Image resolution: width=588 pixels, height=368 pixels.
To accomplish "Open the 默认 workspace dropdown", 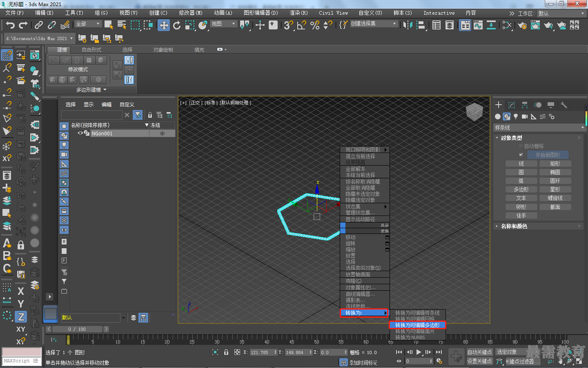I will [561, 13].
